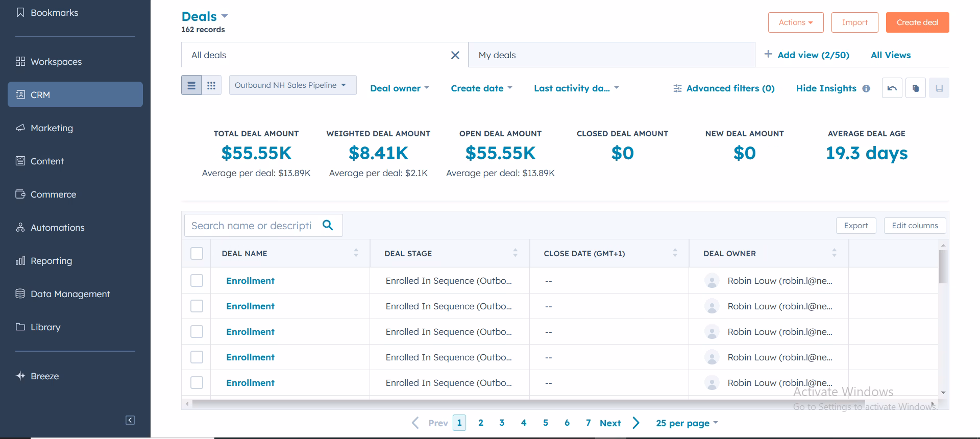Switch to board grid view icon

[211, 85]
